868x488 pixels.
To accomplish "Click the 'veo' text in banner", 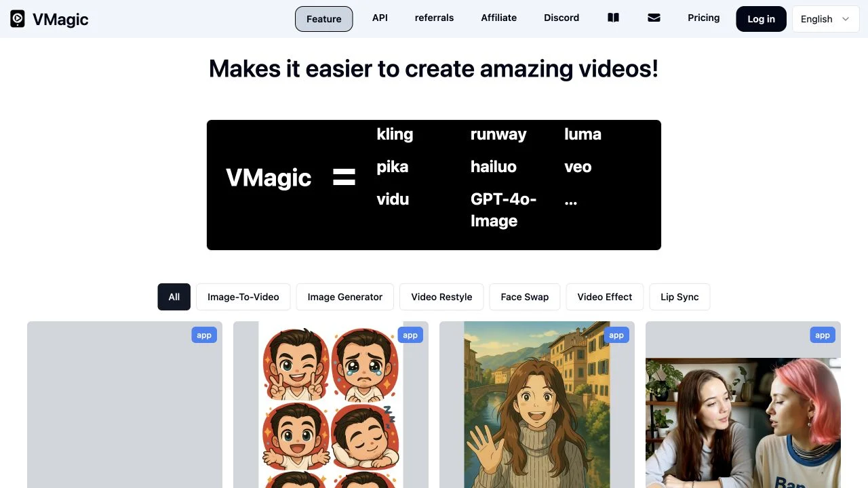I will (x=578, y=167).
